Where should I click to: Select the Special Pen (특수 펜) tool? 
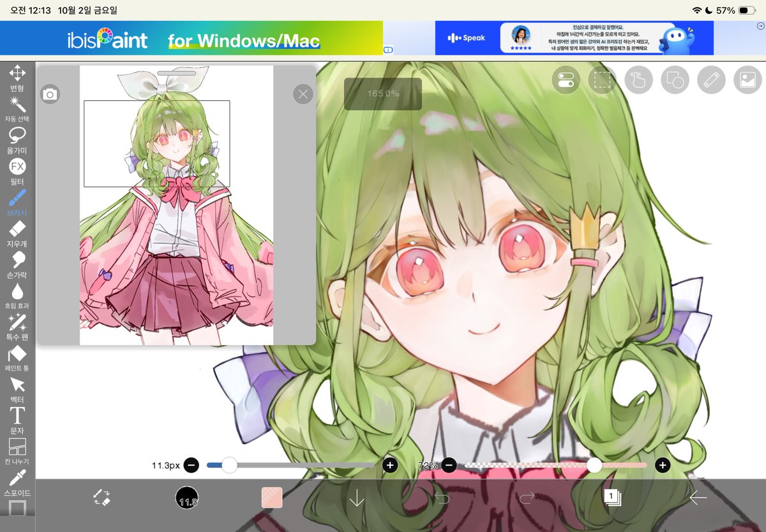tap(17, 327)
